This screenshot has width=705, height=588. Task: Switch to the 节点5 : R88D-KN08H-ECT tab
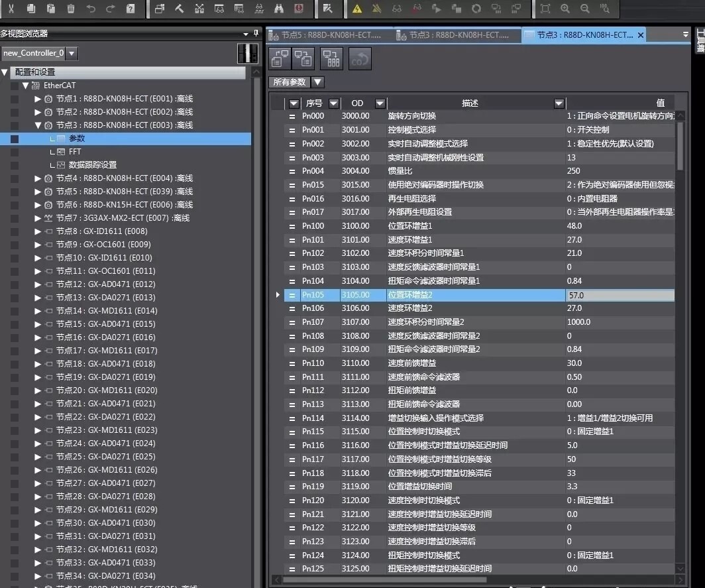point(331,35)
